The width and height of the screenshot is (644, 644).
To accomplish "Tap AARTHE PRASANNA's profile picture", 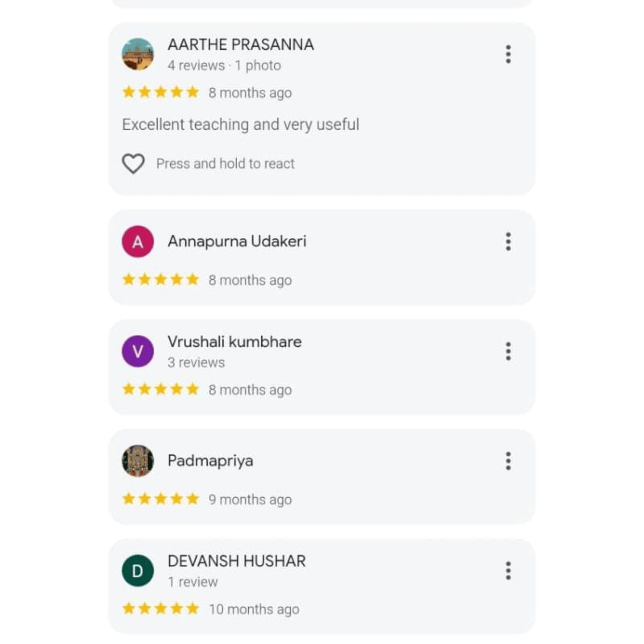I will (x=138, y=54).
